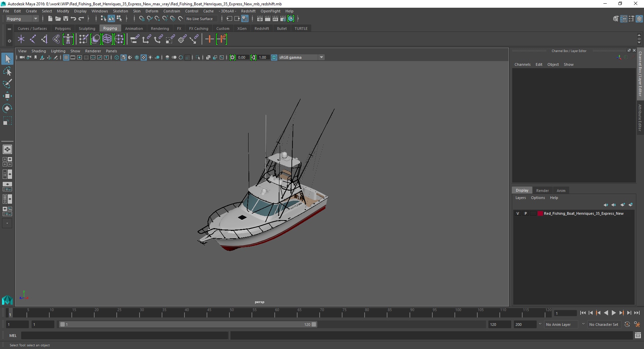Open the viewport Shading menu
This screenshot has height=349, width=644.
39,51
